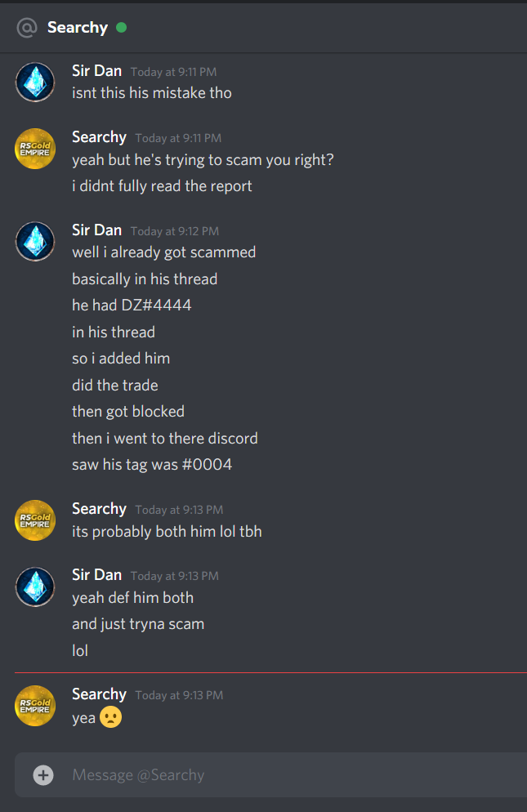The image size is (527, 812).
Task: Click the "Today at 9:12 PM" timestamp
Action: [x=175, y=231]
